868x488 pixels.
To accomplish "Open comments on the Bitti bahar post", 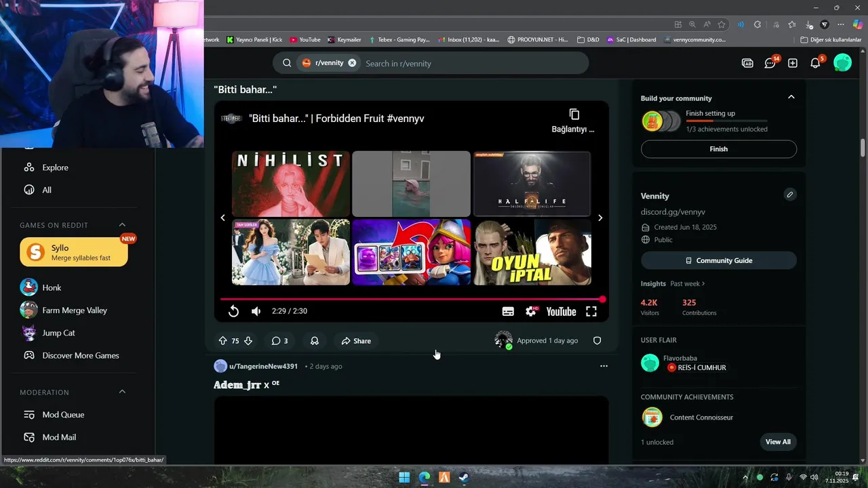I will pyautogui.click(x=279, y=341).
